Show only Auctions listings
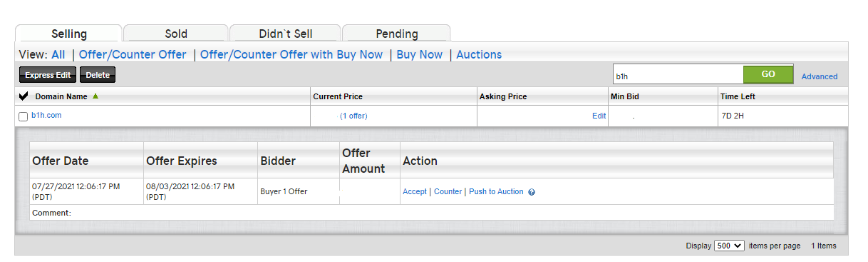868x262 pixels. [x=479, y=54]
